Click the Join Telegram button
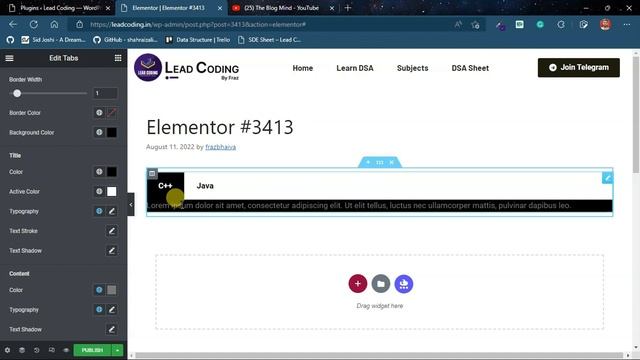The image size is (640, 360). [579, 67]
